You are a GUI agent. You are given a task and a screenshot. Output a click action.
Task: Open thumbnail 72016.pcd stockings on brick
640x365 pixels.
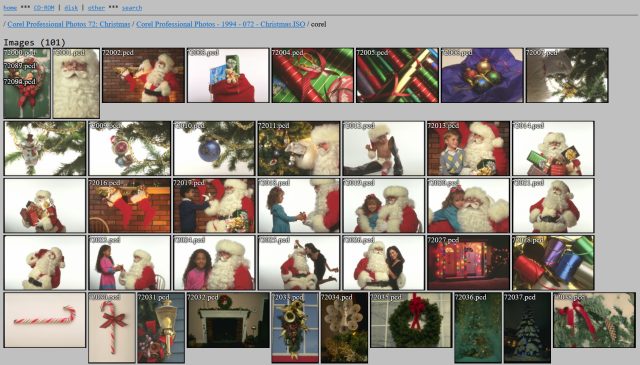(x=129, y=205)
